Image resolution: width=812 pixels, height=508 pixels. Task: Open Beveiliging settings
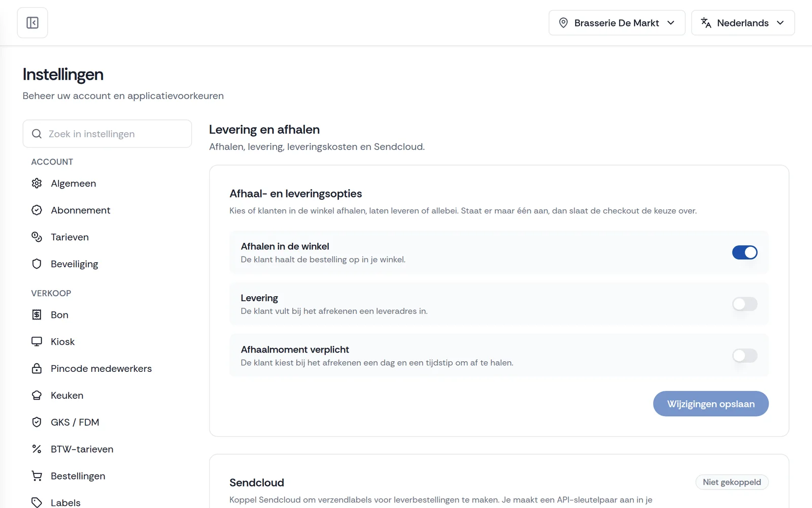click(107, 264)
